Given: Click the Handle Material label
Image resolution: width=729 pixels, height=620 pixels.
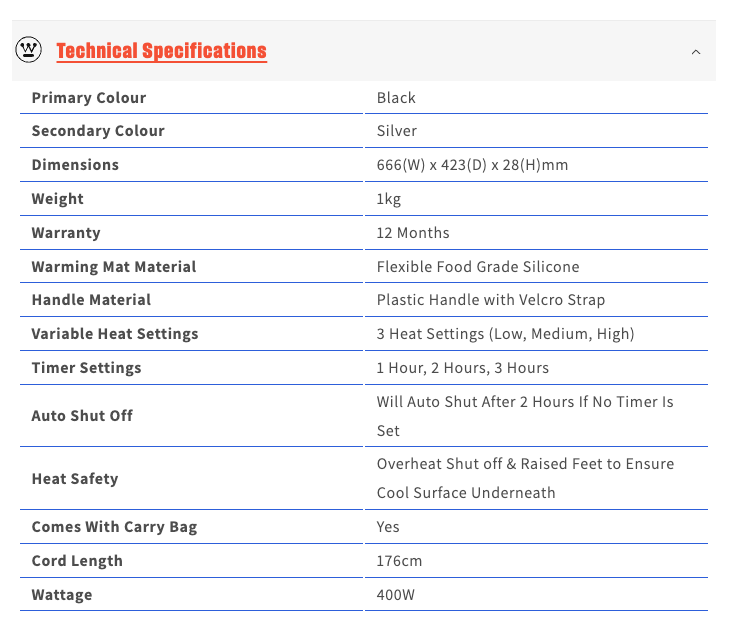Looking at the screenshot, I should 91,300.
